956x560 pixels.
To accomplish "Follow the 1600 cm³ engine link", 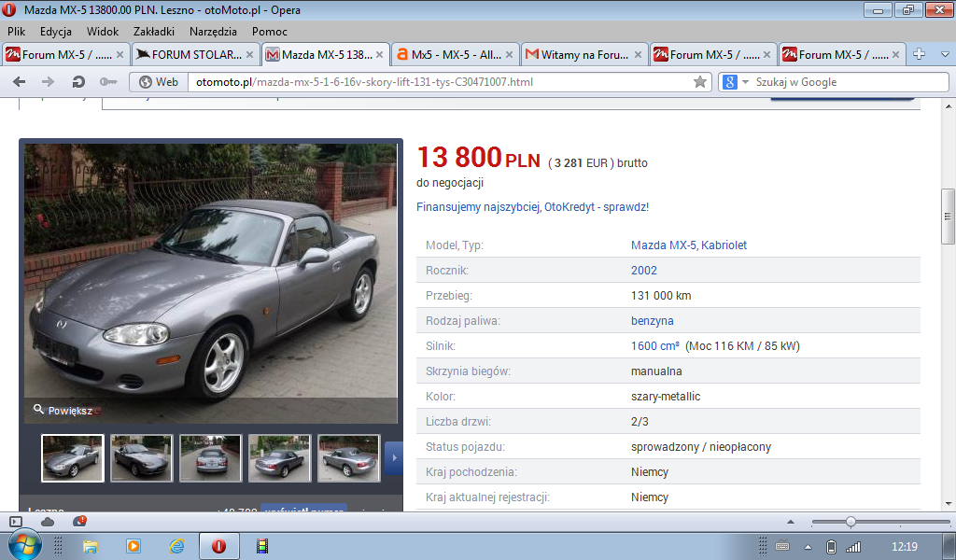I will point(654,345).
